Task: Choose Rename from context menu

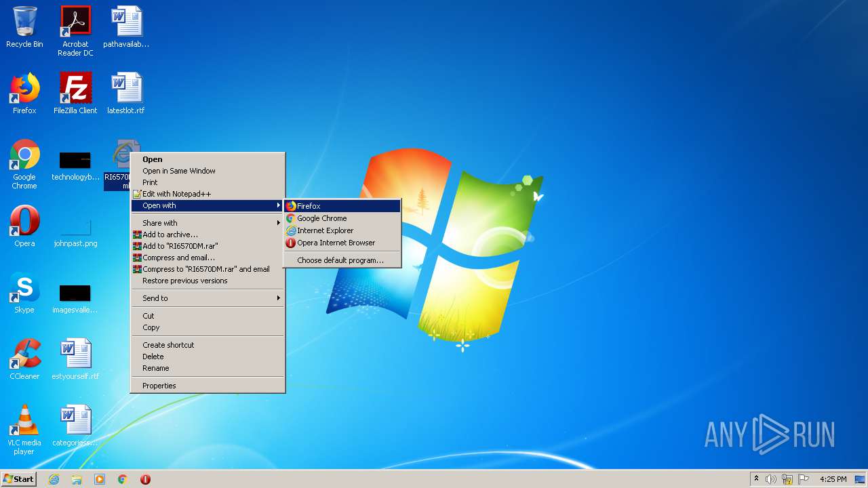Action: [208, 368]
